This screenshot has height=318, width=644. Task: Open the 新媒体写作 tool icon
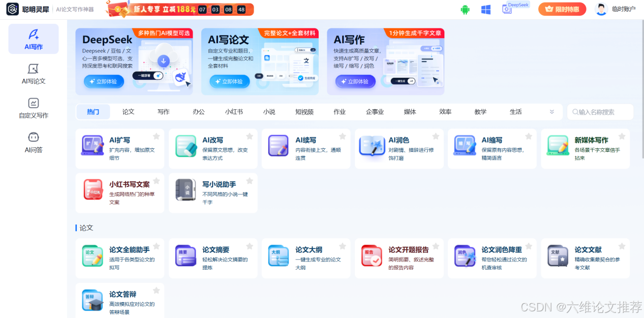tap(558, 146)
